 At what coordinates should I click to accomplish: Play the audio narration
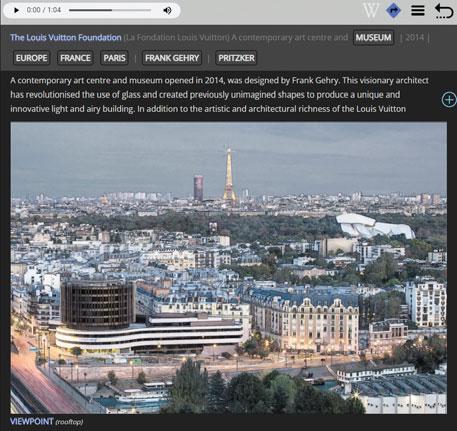point(16,10)
